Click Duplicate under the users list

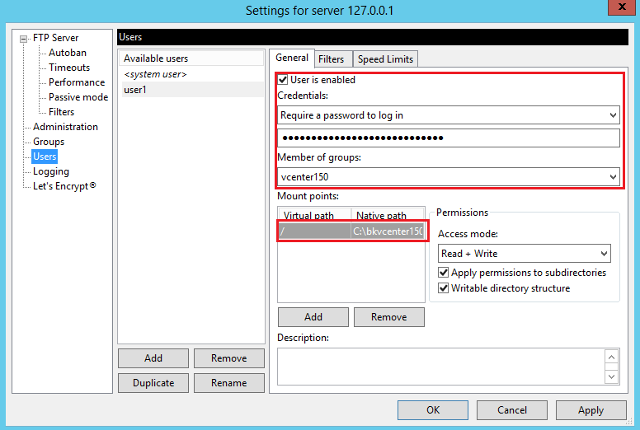[x=152, y=383]
